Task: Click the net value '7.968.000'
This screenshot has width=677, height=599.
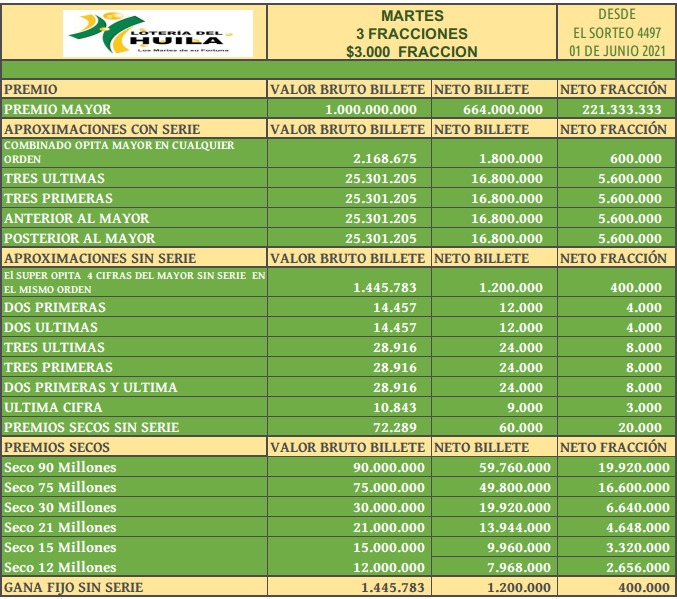Action: pyautogui.click(x=519, y=567)
